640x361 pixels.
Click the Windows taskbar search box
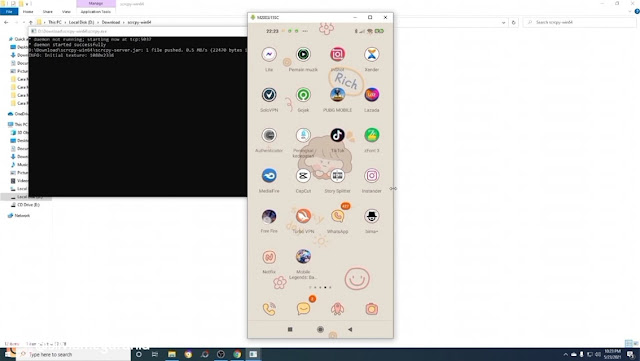[73, 354]
